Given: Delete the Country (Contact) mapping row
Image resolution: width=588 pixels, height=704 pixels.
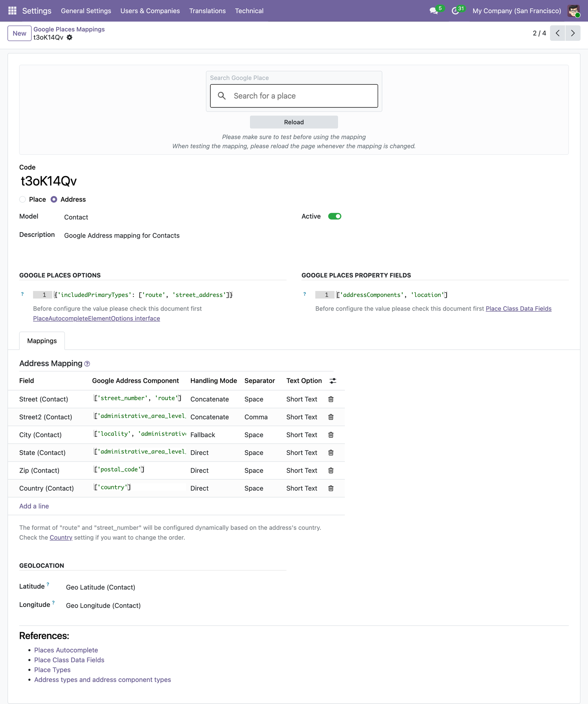Looking at the screenshot, I should coord(331,488).
